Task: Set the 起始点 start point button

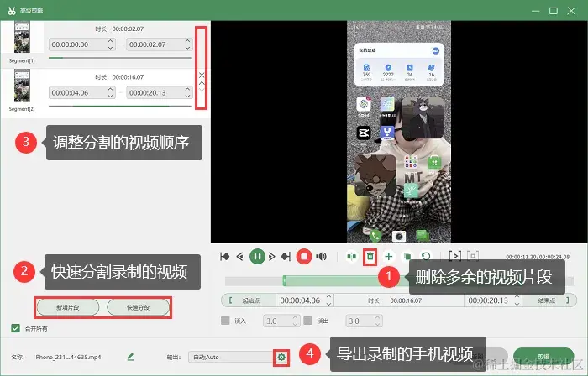Action: click(249, 300)
